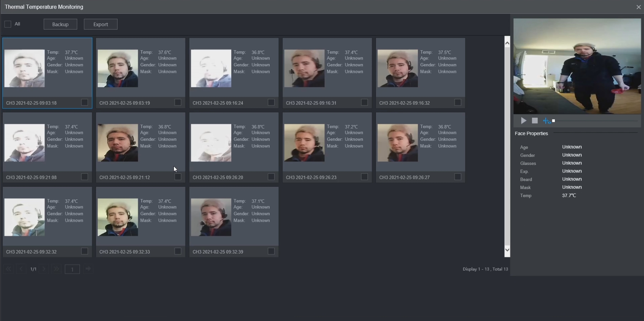Click the Glasses 'Unknown' value in Face Properties
Screen dimensions: 644x321
(x=572, y=163)
